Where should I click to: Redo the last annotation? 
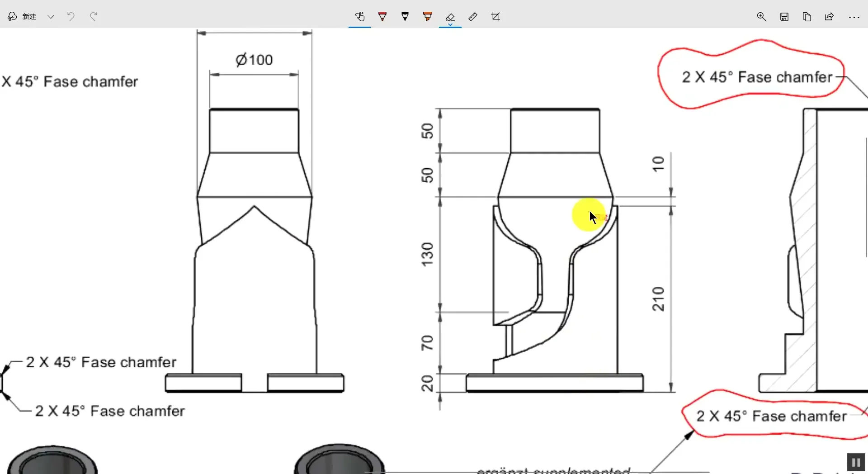click(94, 17)
